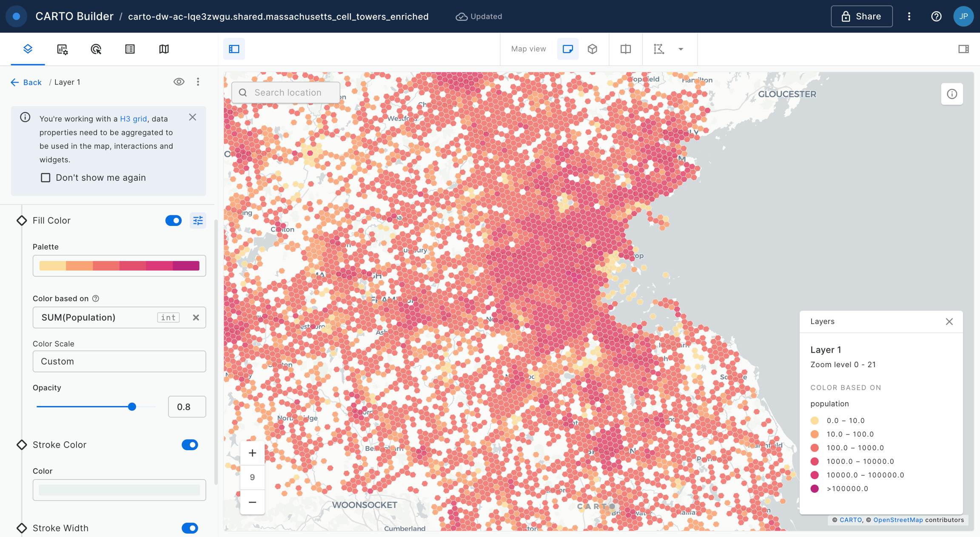Screen dimensions: 980x537
Task: Open Fill Color advanced options icon
Action: (198, 220)
